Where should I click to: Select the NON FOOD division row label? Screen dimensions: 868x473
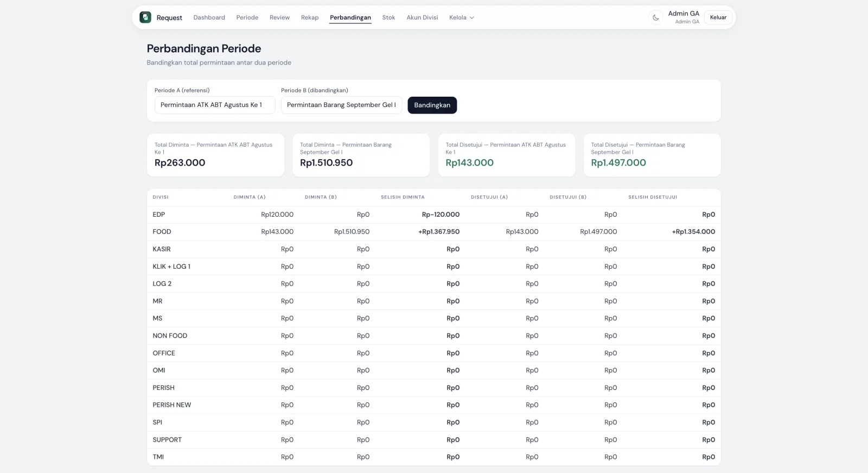pos(170,336)
